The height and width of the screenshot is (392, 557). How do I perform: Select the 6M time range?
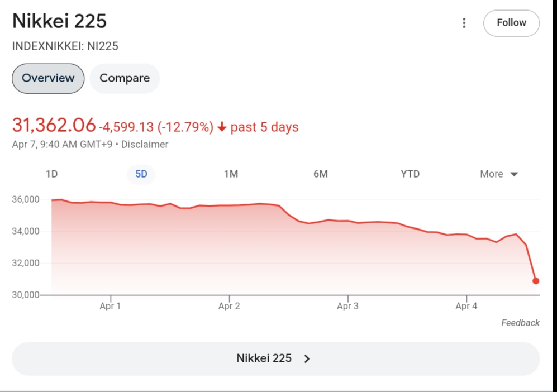pyautogui.click(x=321, y=174)
